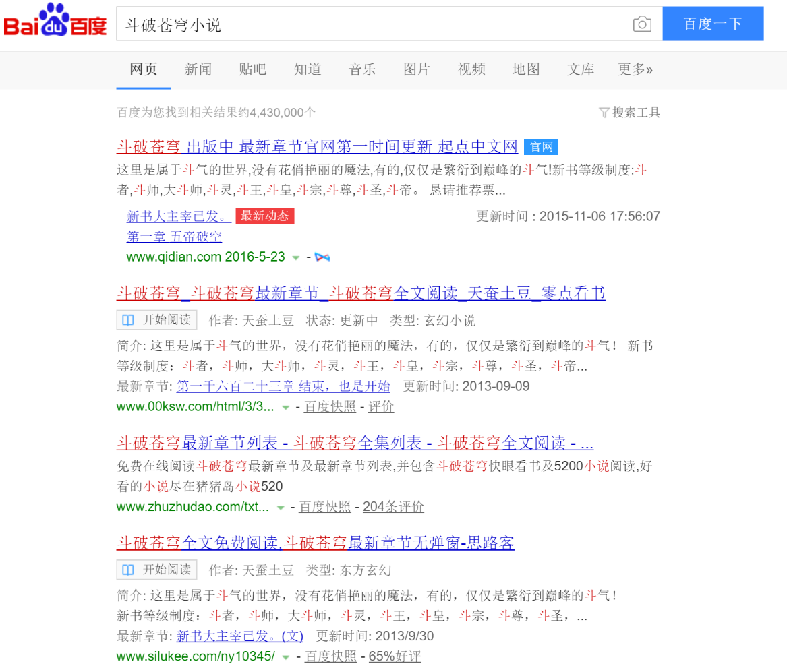The height and width of the screenshot is (672, 787).
Task: Click 更新时间:2015-11-06 17:56:07 text
Action: point(569,216)
